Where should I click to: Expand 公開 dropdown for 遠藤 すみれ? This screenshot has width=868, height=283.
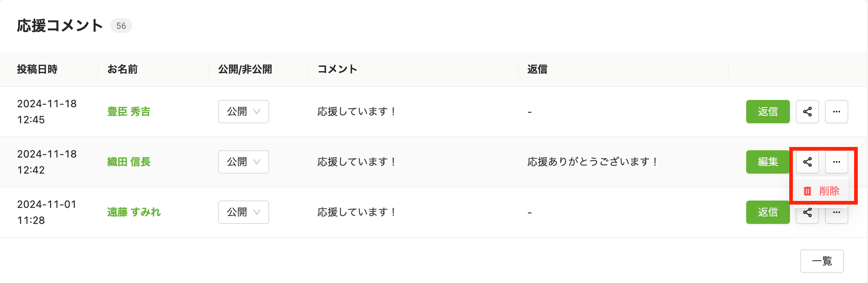243,212
